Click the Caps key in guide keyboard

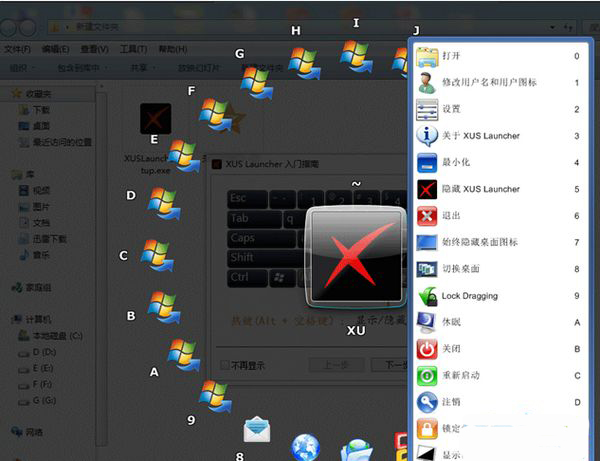262,239
